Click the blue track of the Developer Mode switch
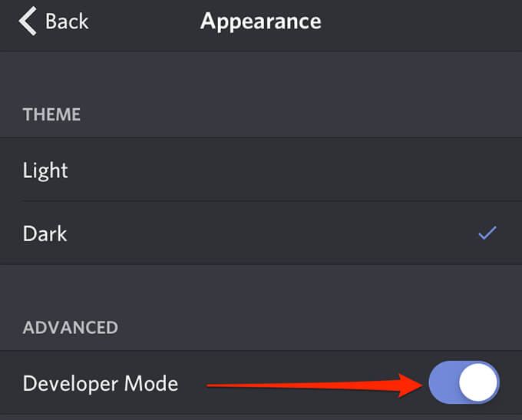 pyautogui.click(x=444, y=382)
